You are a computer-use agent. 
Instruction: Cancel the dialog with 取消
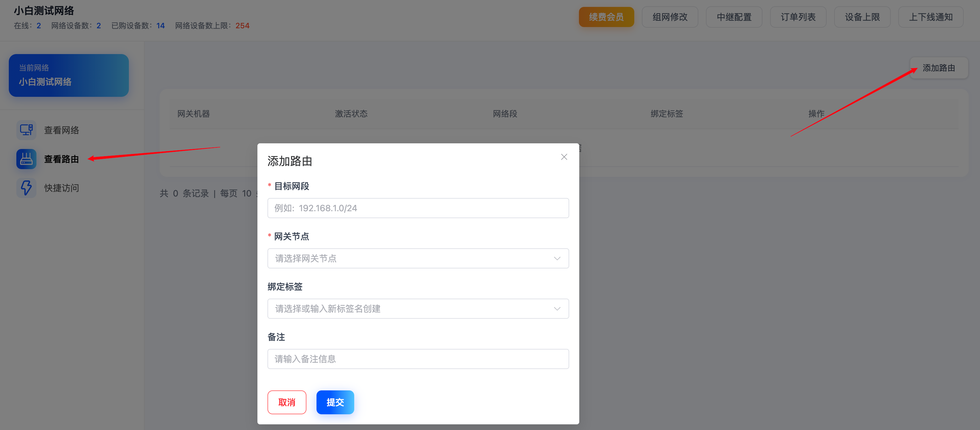(287, 402)
